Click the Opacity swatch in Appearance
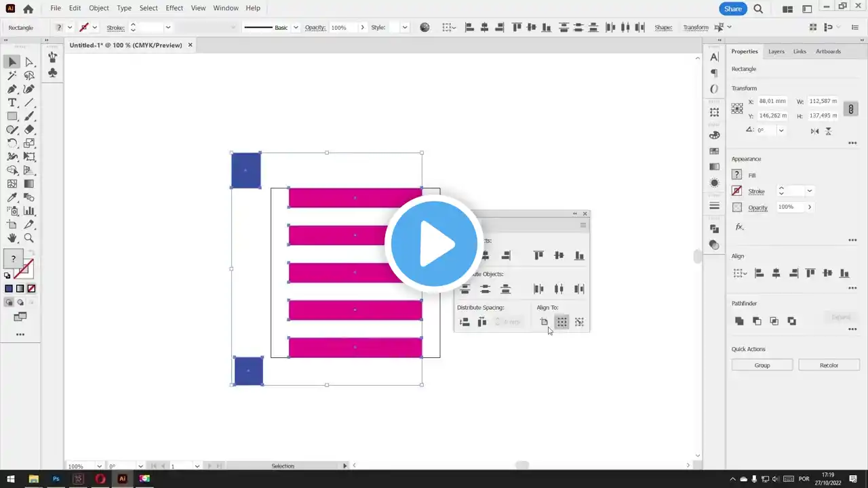The image size is (868, 488). pos(737,207)
